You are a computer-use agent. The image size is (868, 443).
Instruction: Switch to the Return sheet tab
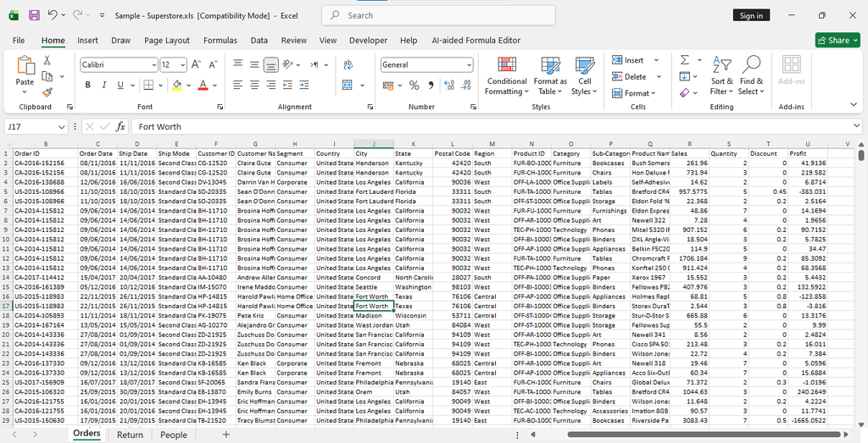[x=130, y=435]
